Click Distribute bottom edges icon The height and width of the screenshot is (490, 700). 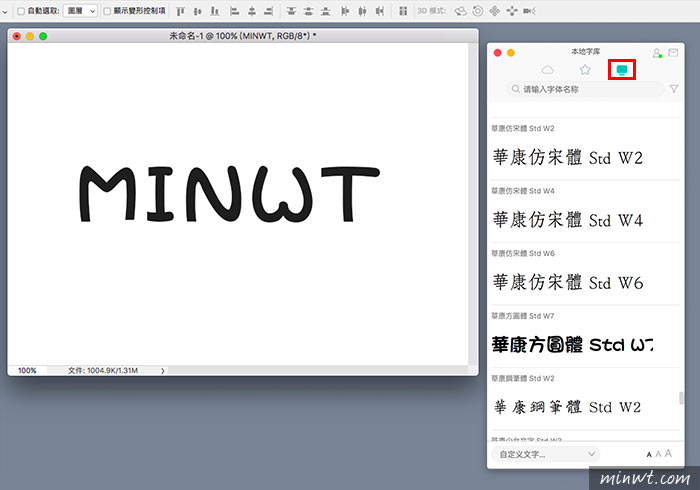pos(326,11)
